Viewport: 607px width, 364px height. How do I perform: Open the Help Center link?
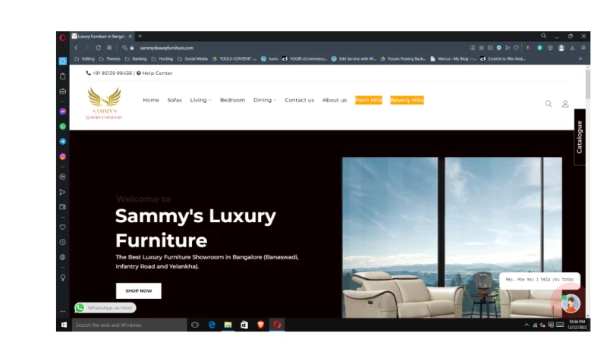point(155,73)
